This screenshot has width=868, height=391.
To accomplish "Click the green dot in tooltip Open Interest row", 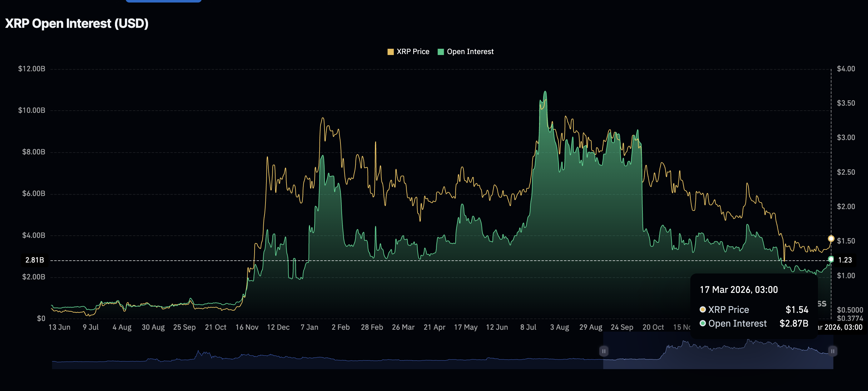I will click(x=702, y=323).
